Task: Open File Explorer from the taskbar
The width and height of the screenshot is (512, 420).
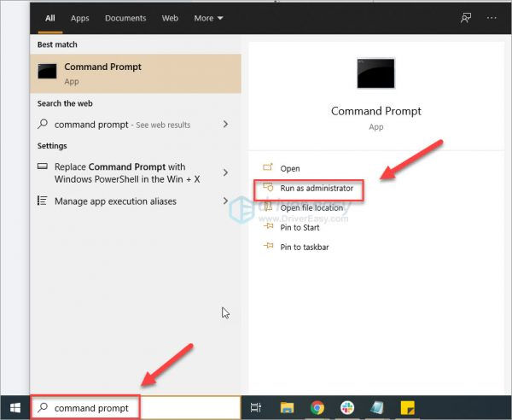Action: pyautogui.click(x=287, y=408)
